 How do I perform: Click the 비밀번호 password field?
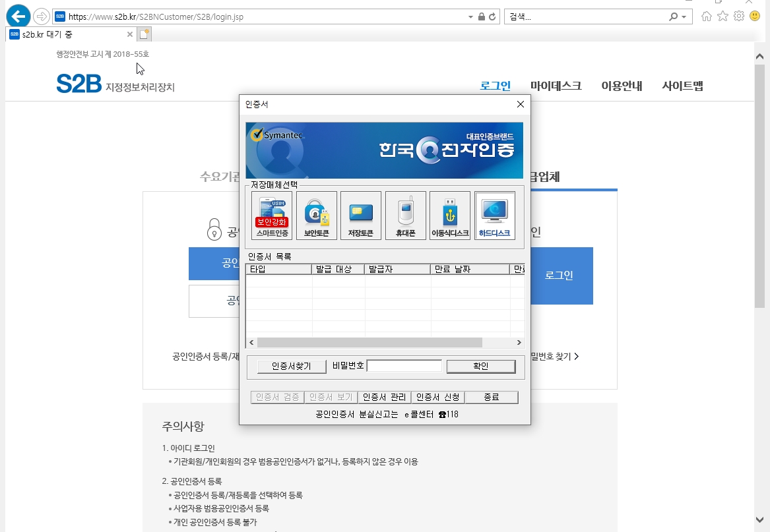404,366
